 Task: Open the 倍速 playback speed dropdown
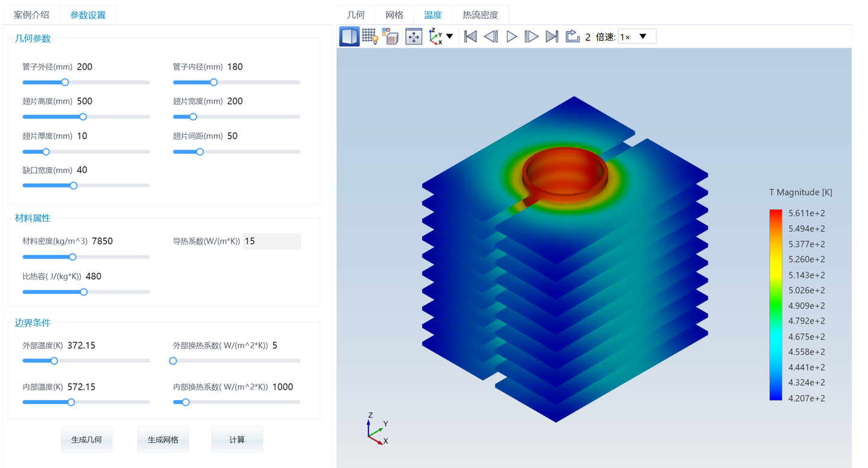[x=637, y=37]
